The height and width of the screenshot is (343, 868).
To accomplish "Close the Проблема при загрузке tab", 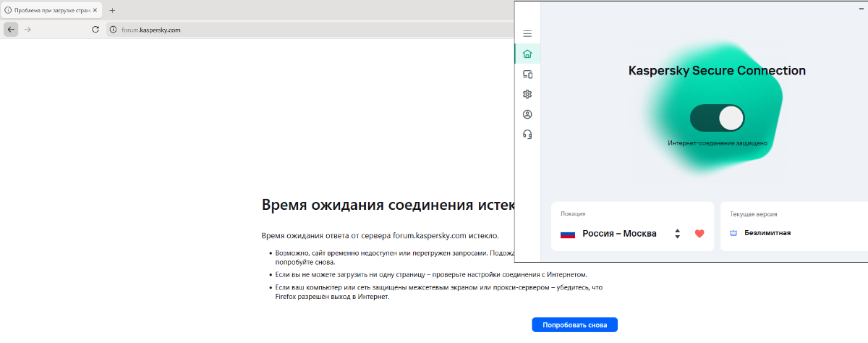I will pyautogui.click(x=95, y=10).
